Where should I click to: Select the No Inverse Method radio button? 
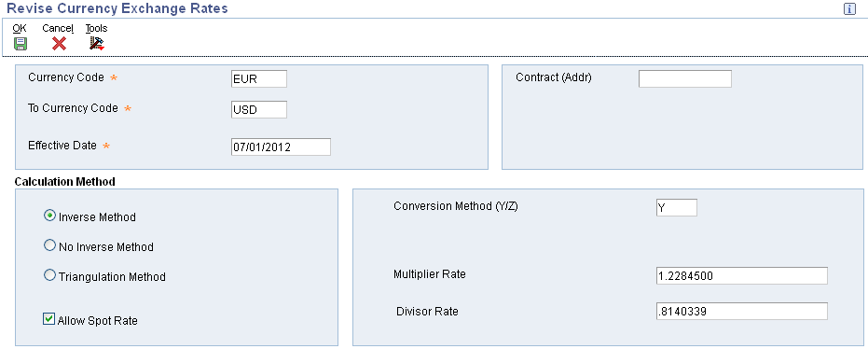[49, 245]
